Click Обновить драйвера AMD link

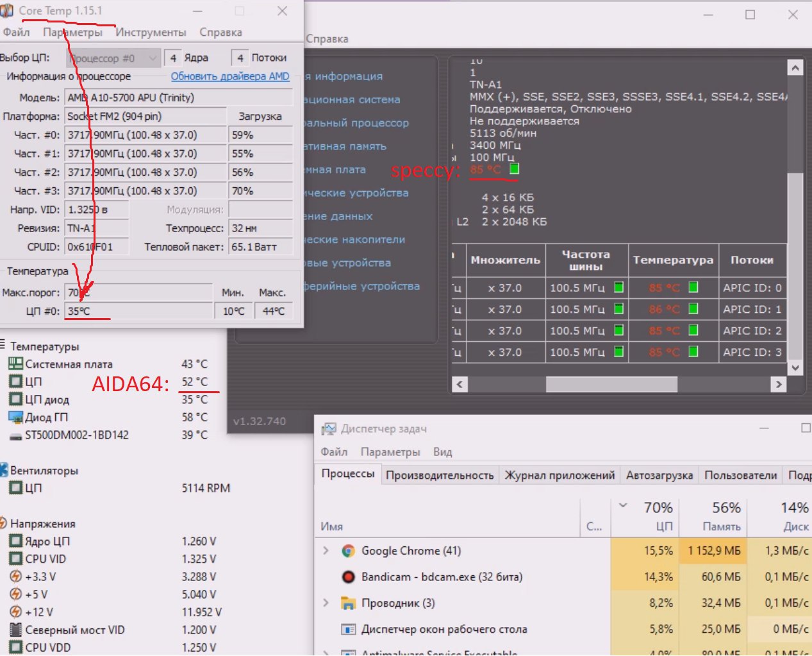click(230, 76)
